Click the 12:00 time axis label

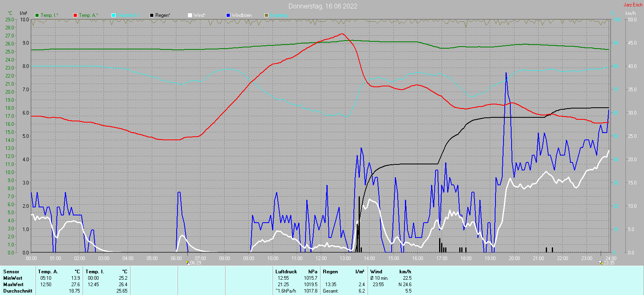[321, 258]
